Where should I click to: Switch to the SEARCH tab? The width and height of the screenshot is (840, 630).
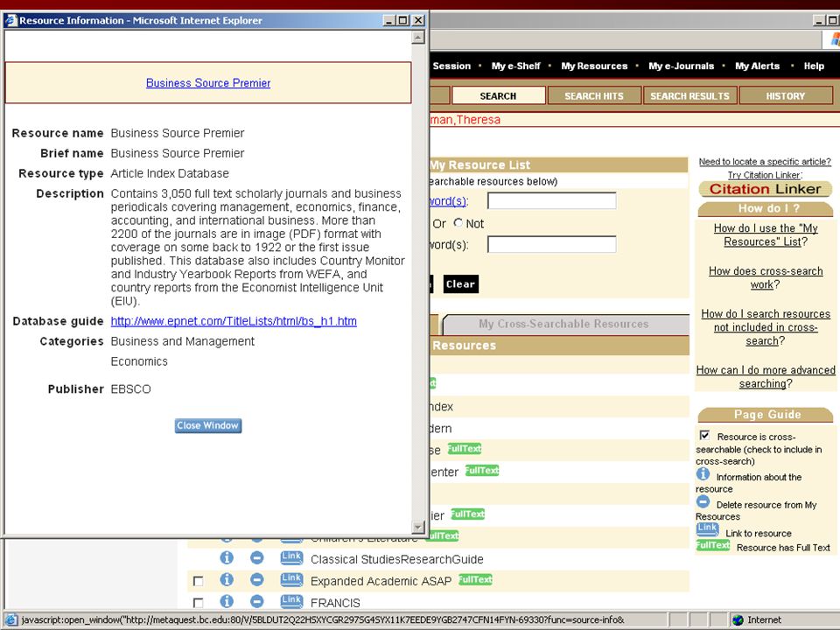pos(498,96)
